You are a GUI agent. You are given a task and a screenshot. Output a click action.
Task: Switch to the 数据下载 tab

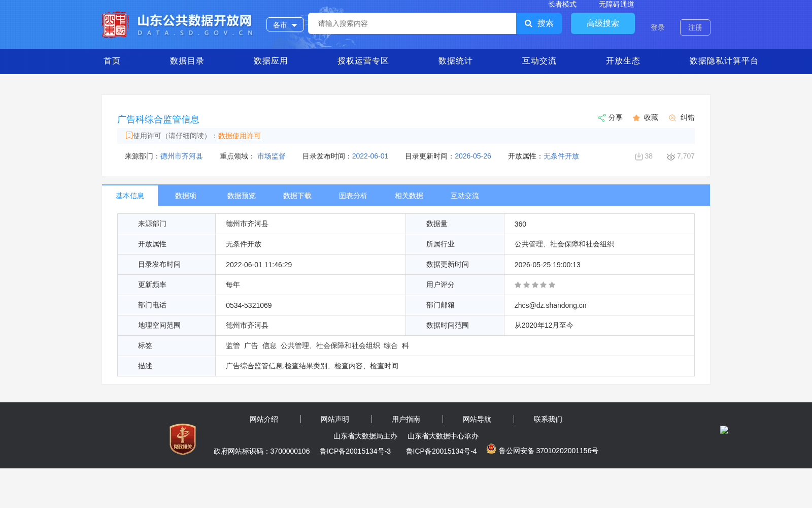coord(297,196)
